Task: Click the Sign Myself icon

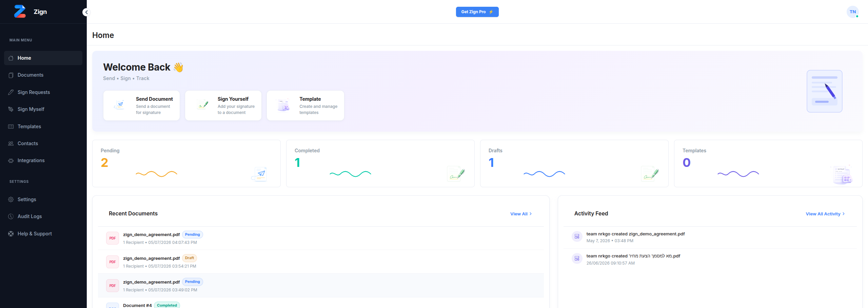Action: [x=11, y=109]
